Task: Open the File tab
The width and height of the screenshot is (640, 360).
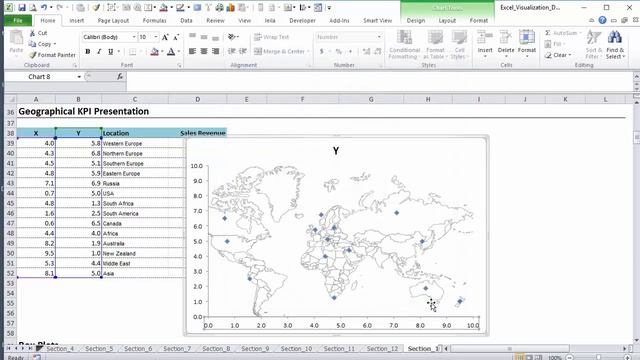Action: [x=18, y=20]
